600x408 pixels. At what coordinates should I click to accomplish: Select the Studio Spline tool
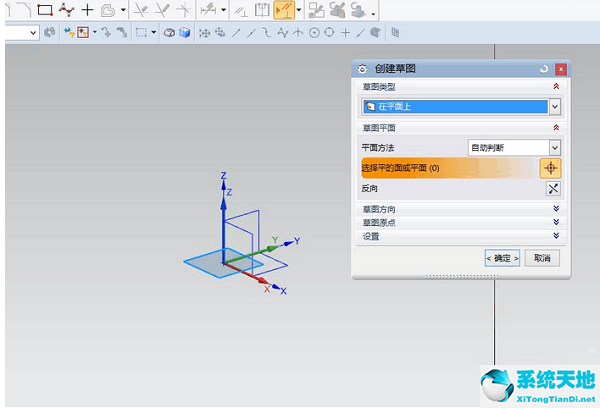point(67,10)
